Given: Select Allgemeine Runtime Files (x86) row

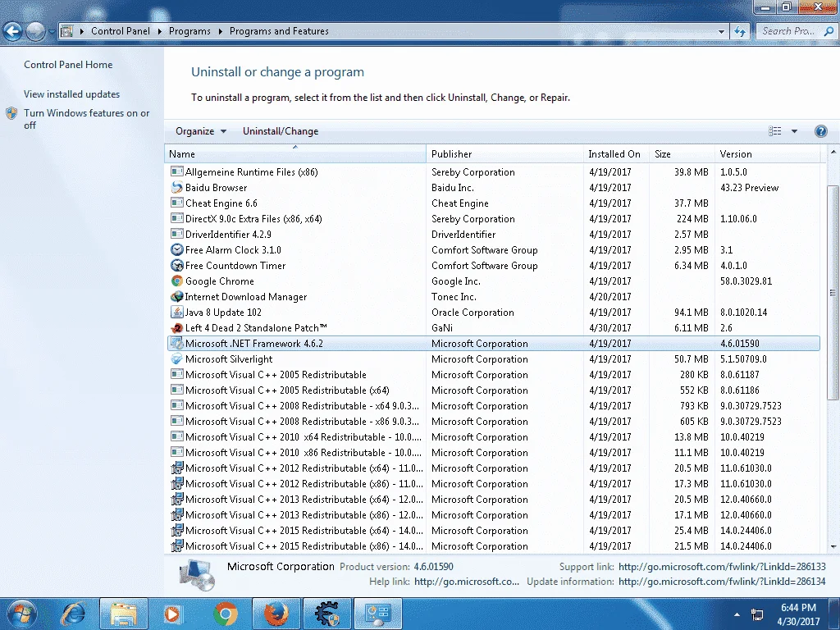Looking at the screenshot, I should pyautogui.click(x=493, y=172).
